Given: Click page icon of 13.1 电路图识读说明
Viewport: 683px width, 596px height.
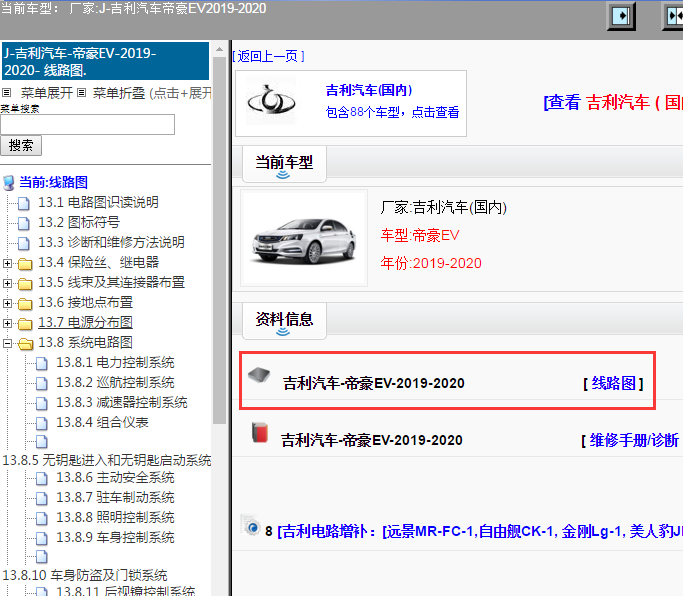Looking at the screenshot, I should pos(24,203).
